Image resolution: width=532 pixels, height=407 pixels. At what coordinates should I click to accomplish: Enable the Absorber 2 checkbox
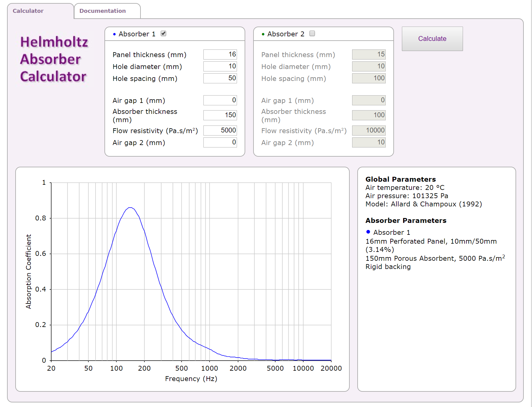(312, 34)
